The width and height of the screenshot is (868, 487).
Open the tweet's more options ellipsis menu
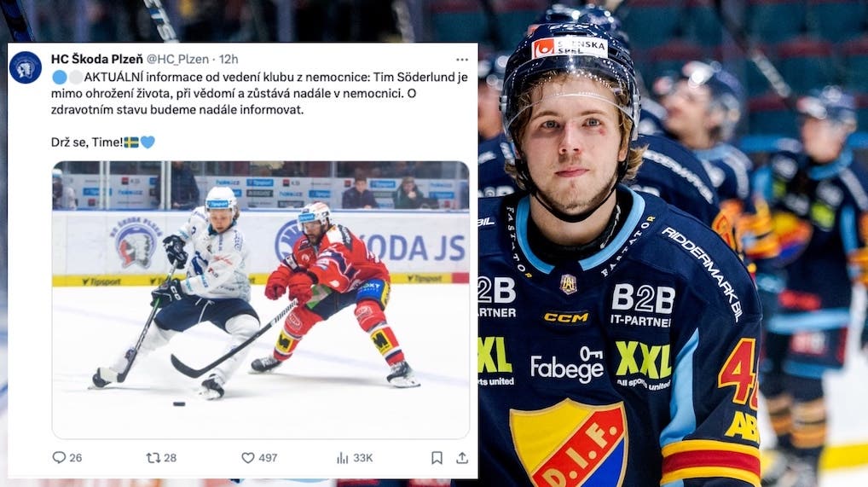pyautogui.click(x=461, y=60)
